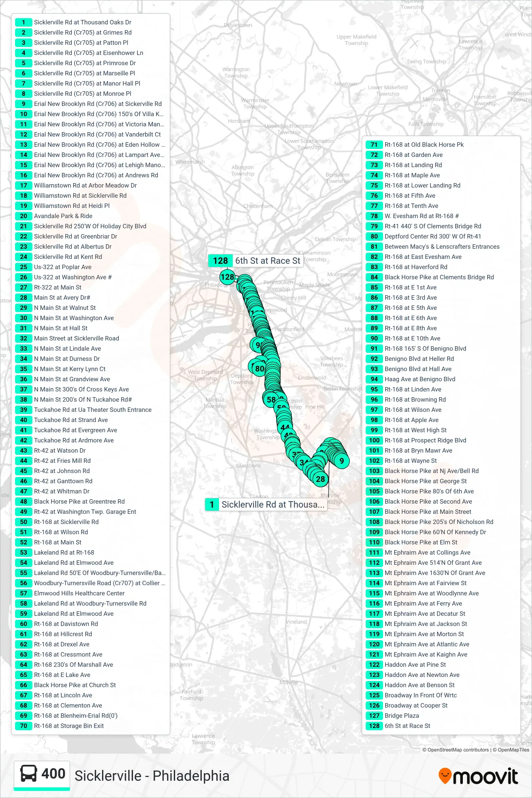Select stop 84 Black Horse Pike at Clements Bridge Rd

coord(430,277)
